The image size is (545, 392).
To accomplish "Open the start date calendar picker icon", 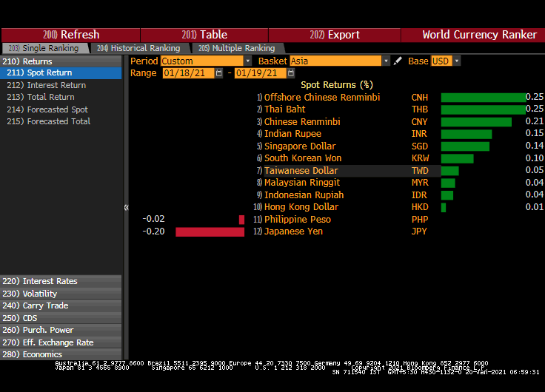I will (x=219, y=73).
